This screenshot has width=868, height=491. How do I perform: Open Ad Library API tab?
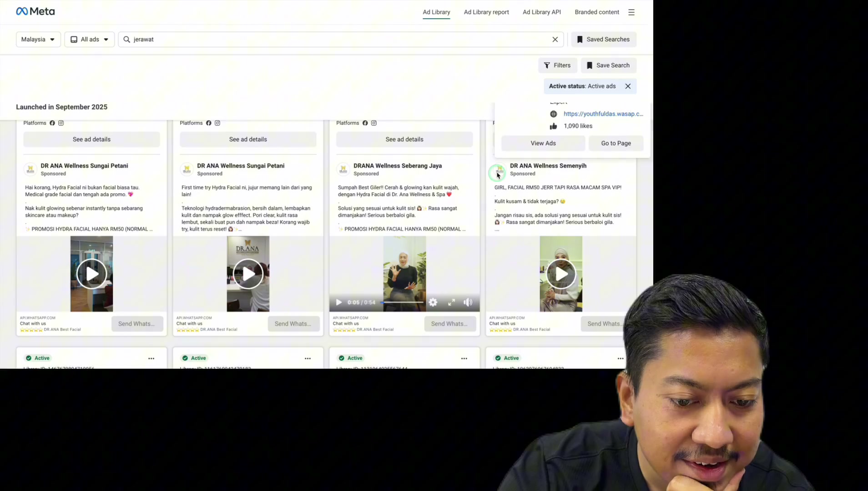point(542,12)
